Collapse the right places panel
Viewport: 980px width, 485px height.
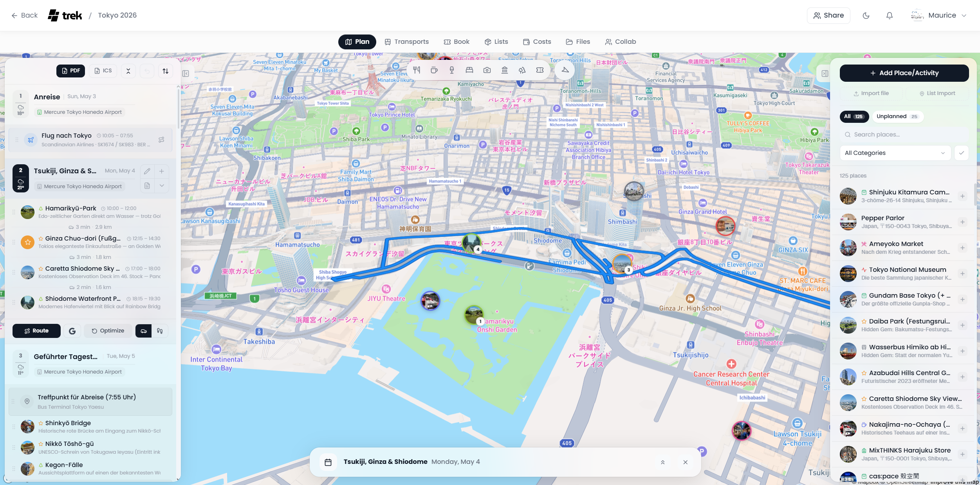point(825,74)
